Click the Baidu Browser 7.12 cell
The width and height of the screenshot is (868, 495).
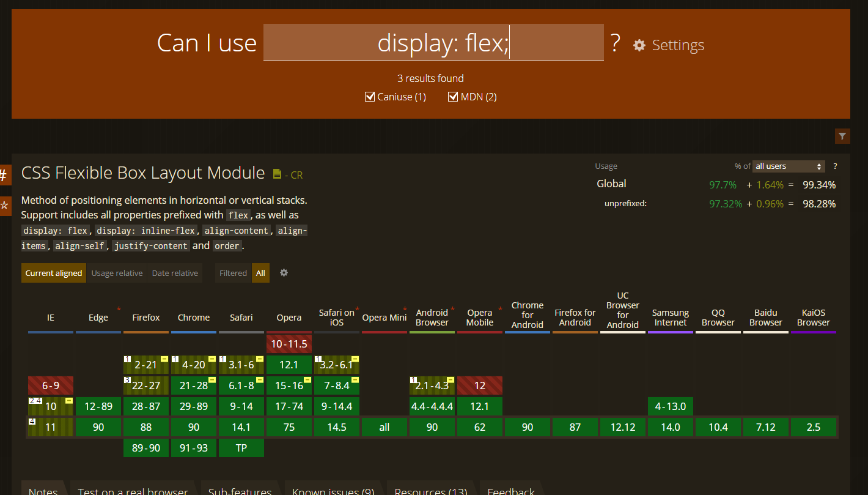[766, 427]
